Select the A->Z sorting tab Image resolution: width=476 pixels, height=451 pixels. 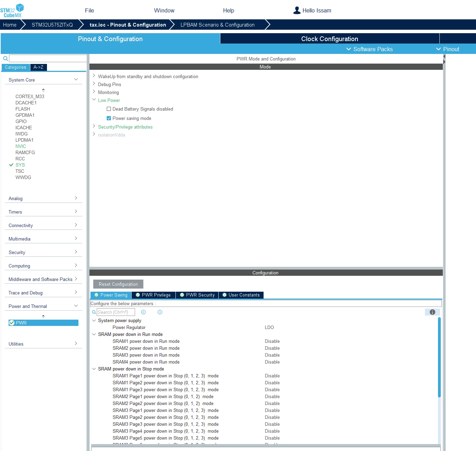click(x=38, y=67)
